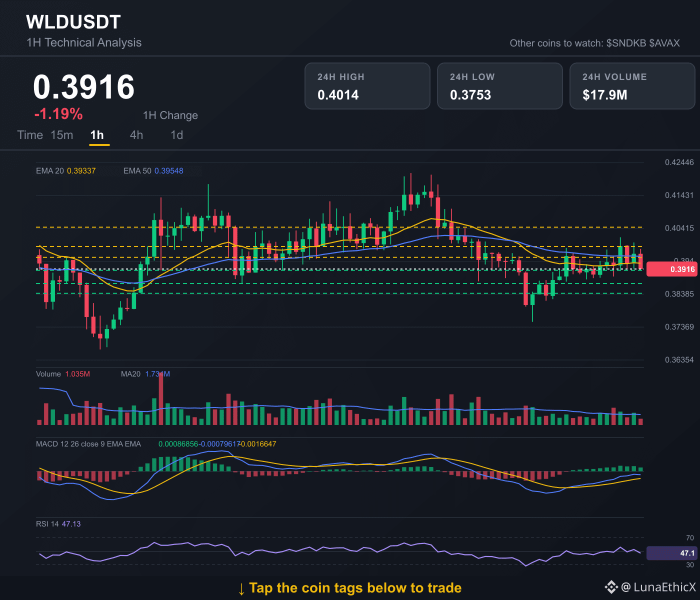
Task: Click the MA20 volume legend label
Action: [x=131, y=374]
